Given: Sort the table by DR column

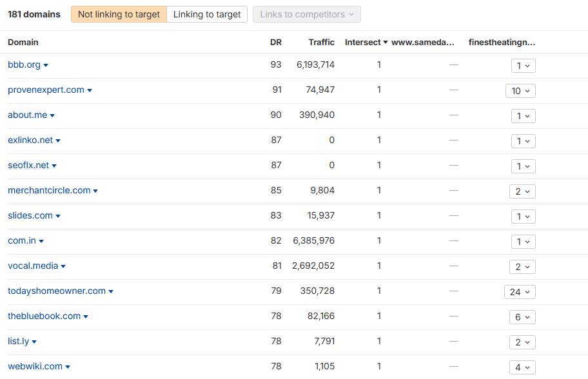Looking at the screenshot, I should click(x=275, y=42).
